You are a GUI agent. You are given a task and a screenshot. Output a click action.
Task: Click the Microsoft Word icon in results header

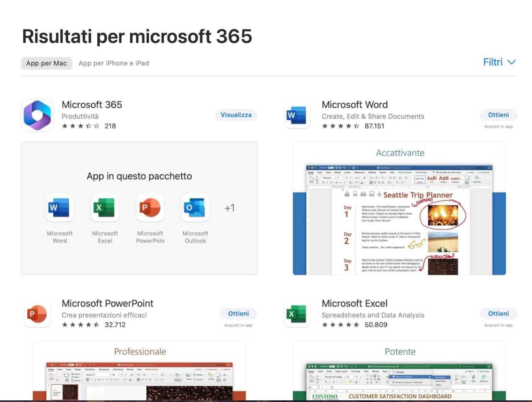click(x=297, y=115)
